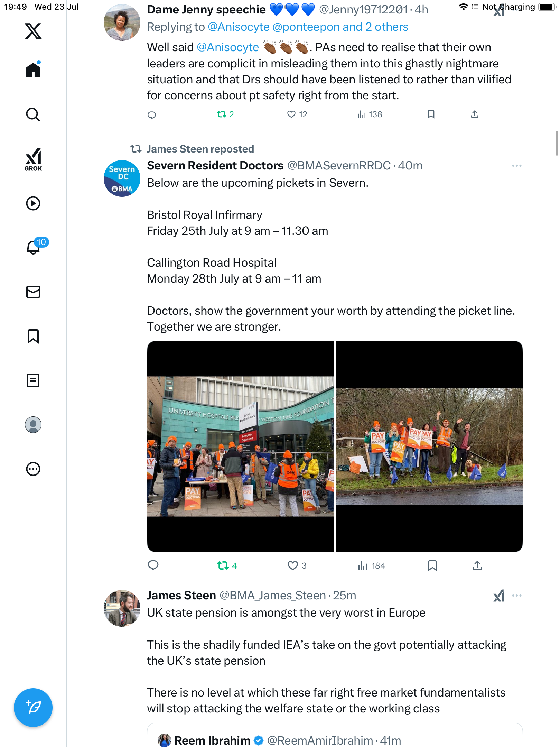The width and height of the screenshot is (560, 747).
Task: Open the Bristol Royal Infirmary picket photo
Action: pyautogui.click(x=240, y=446)
